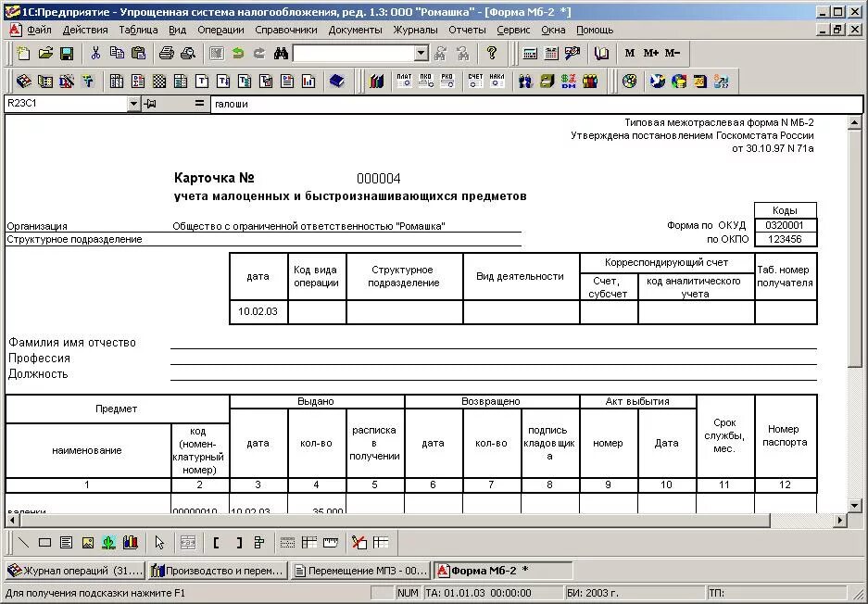Open the Вид menu
The height and width of the screenshot is (604, 868).
point(177,30)
